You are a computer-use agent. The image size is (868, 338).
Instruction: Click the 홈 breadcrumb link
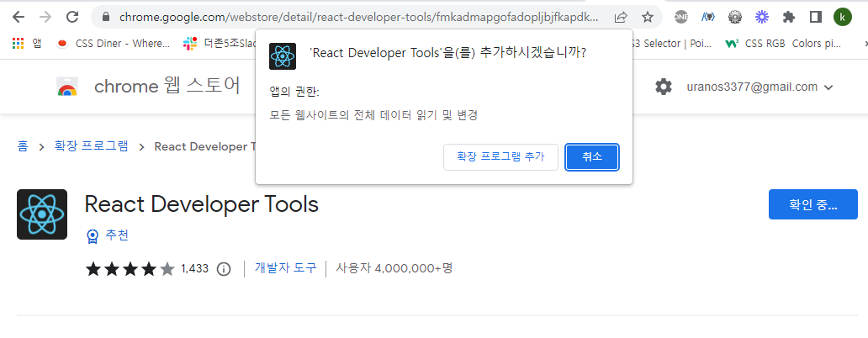pyautogui.click(x=23, y=146)
